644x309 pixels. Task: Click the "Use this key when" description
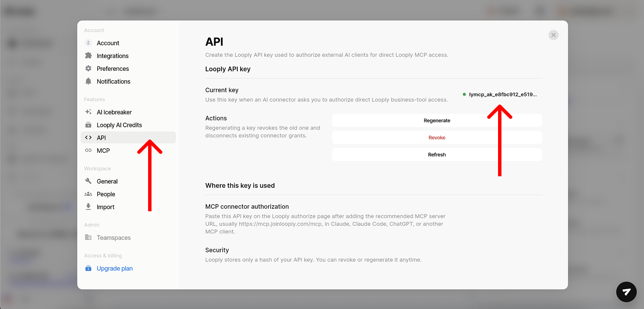(x=326, y=100)
